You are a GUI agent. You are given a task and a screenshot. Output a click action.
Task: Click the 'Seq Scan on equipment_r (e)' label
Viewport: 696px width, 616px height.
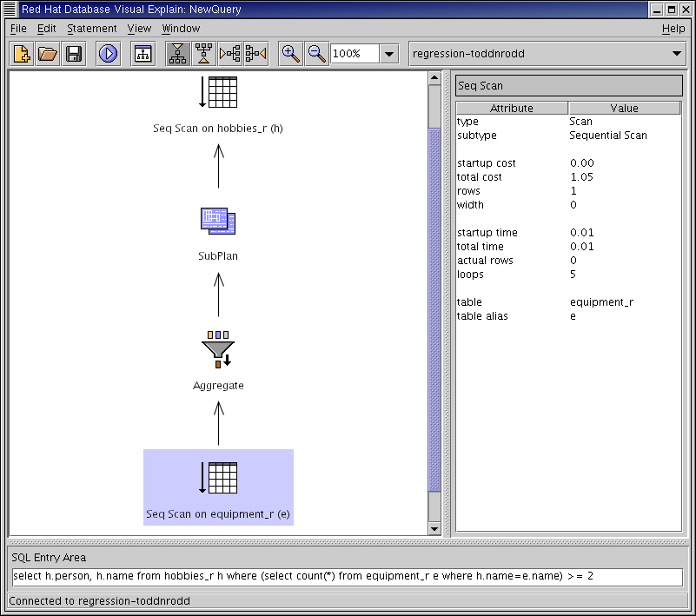(x=218, y=514)
